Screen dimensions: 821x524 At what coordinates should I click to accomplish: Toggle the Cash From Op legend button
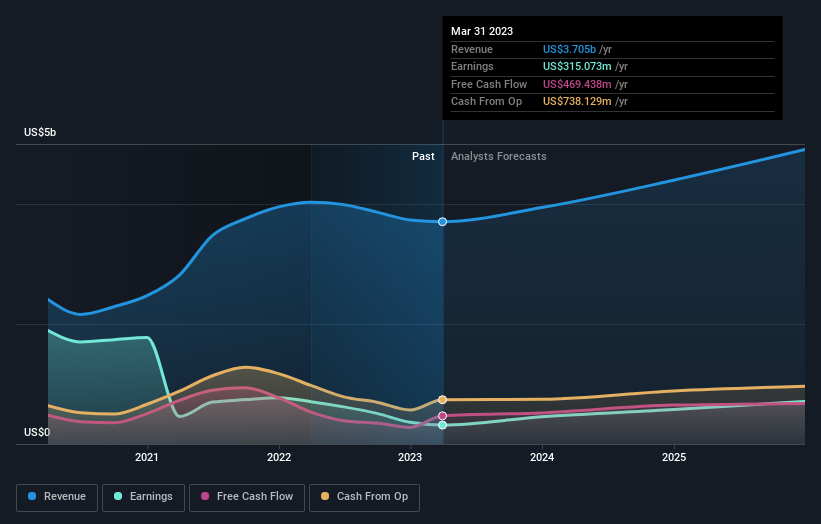pos(364,497)
